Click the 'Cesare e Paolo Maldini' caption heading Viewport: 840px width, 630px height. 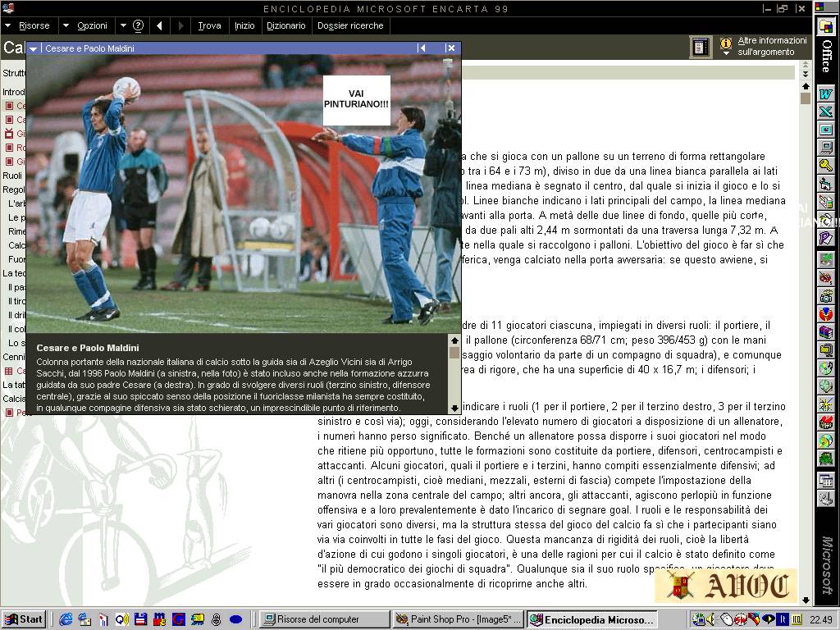[x=87, y=348]
